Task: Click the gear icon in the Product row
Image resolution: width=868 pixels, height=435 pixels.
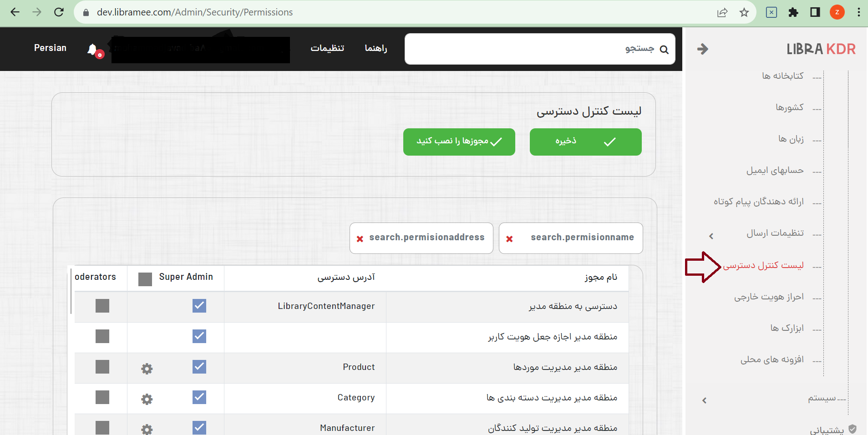Action: 147,369
